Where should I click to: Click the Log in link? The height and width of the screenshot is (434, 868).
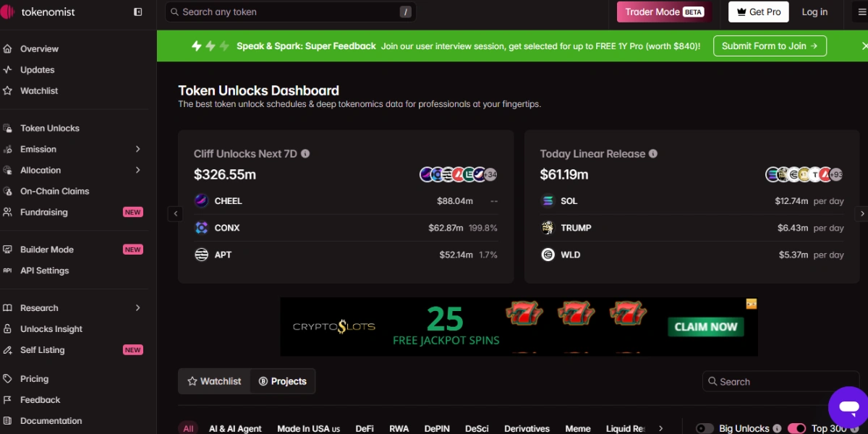tap(814, 12)
